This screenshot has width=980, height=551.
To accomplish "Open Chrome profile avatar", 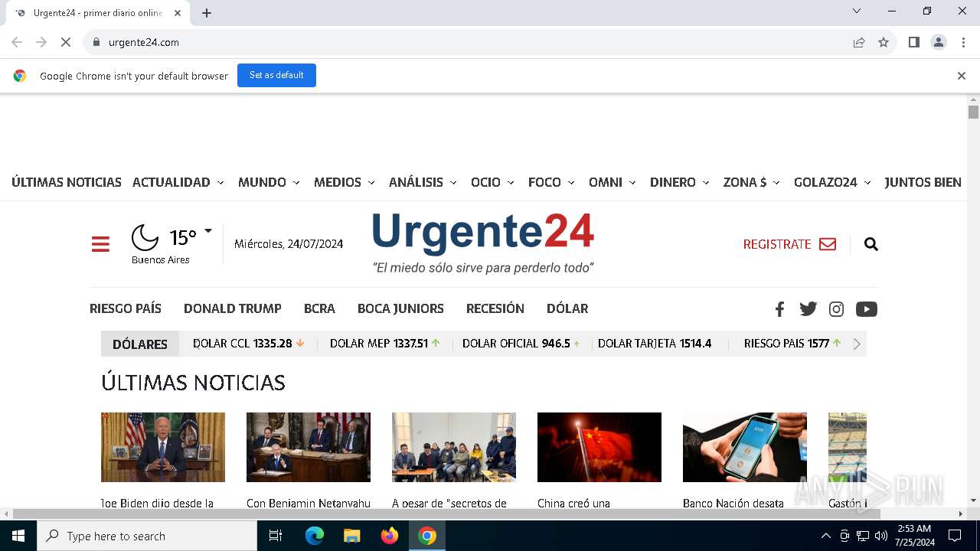I will point(939,42).
